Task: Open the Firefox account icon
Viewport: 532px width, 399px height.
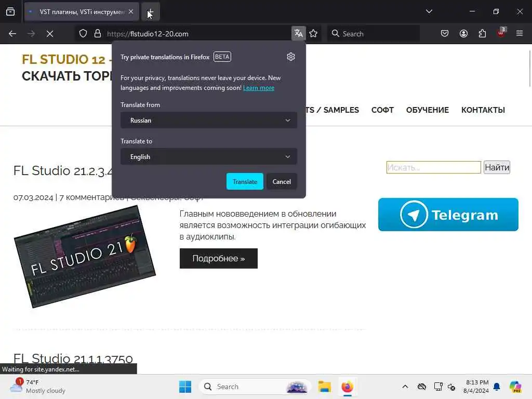Action: coord(463,33)
